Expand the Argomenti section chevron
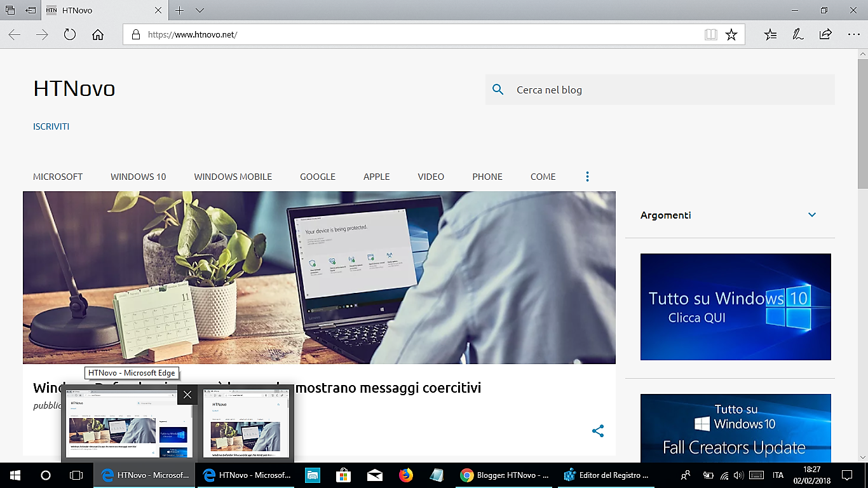This screenshot has height=488, width=868. (812, 215)
